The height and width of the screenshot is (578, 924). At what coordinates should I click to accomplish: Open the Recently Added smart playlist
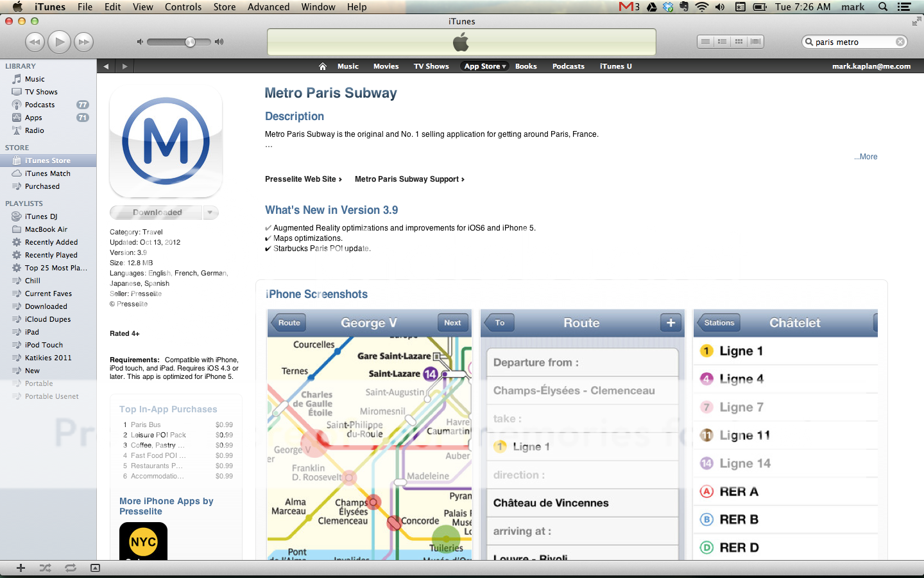tap(48, 242)
